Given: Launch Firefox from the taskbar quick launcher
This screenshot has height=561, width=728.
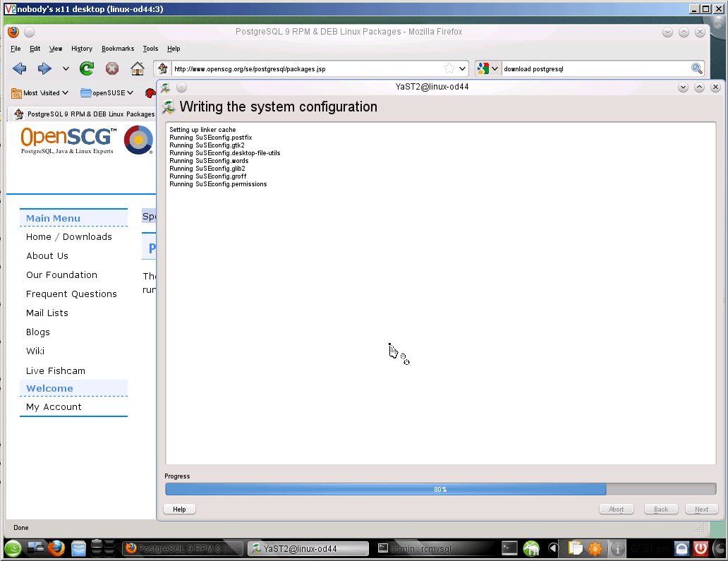Looking at the screenshot, I should click(x=56, y=548).
